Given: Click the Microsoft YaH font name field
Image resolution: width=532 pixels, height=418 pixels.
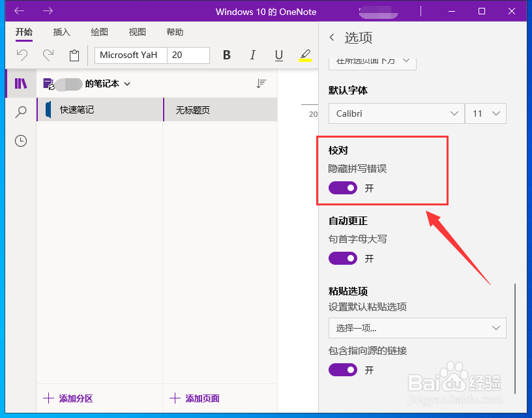Looking at the screenshot, I should (131, 55).
